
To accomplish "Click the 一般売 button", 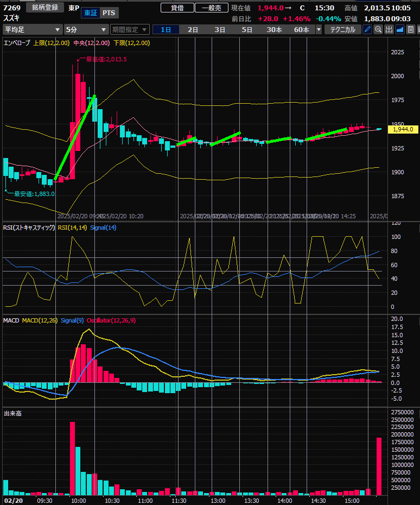I will [211, 8].
